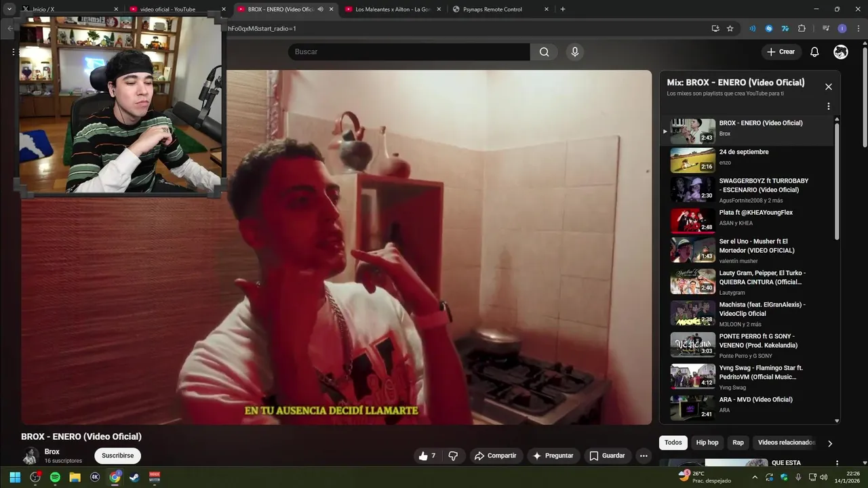Play Plata ft @KHEAYoungFlex video
Image resolution: width=868 pixels, height=488 pixels.
[747, 221]
